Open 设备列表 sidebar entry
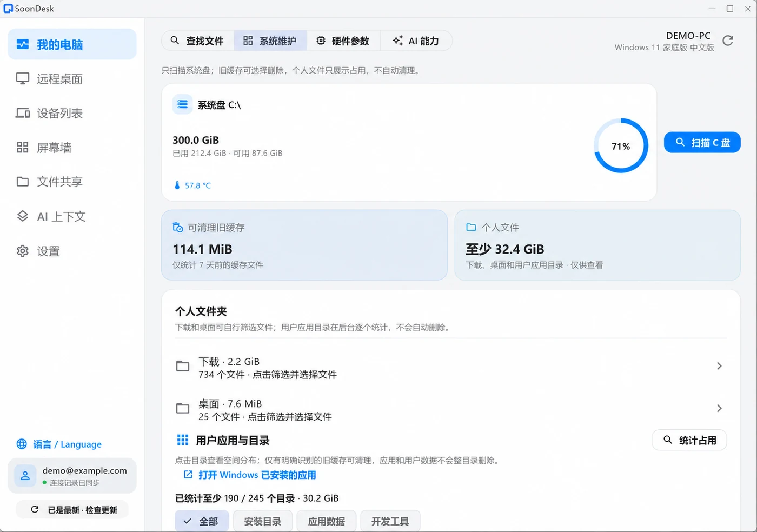This screenshot has height=532, width=757. [x=72, y=113]
